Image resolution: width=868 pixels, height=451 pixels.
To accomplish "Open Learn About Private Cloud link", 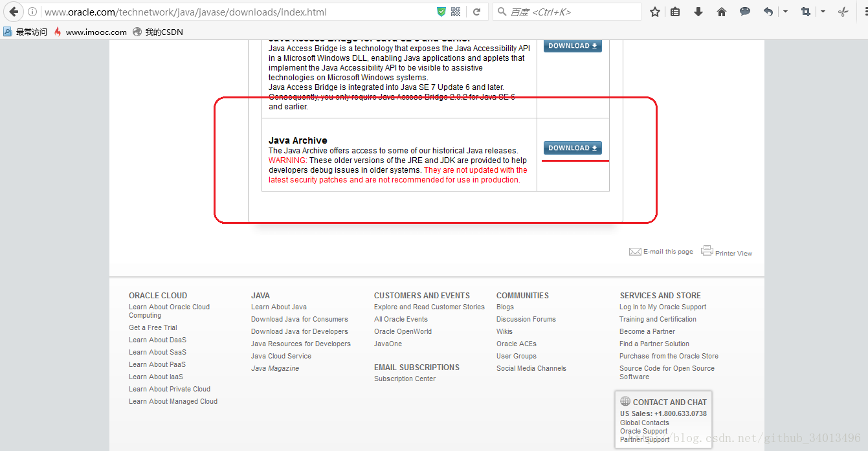I will (170, 390).
